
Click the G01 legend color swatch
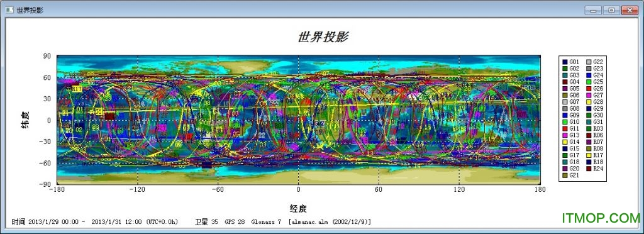coord(565,62)
